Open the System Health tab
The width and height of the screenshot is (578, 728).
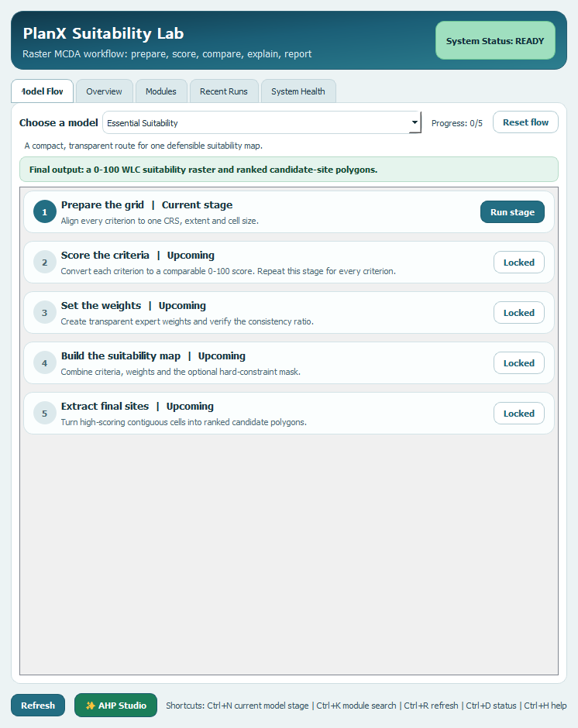pos(298,91)
